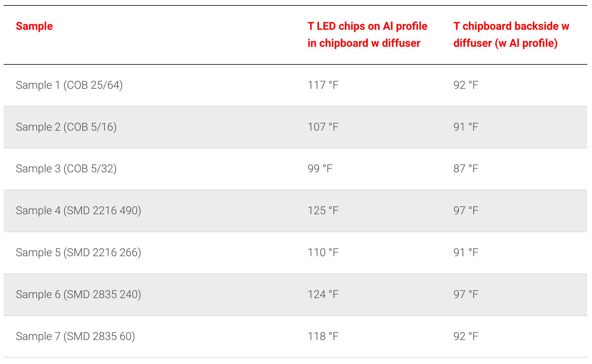Click the T chipboard backside header
The height and width of the screenshot is (364, 592).
[511, 35]
